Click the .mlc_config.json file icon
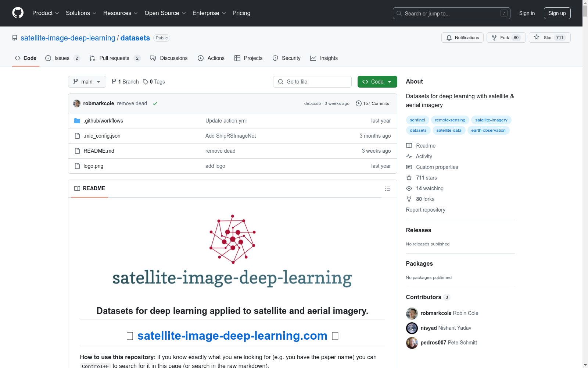Image resolution: width=588 pixels, height=368 pixels. point(77,136)
